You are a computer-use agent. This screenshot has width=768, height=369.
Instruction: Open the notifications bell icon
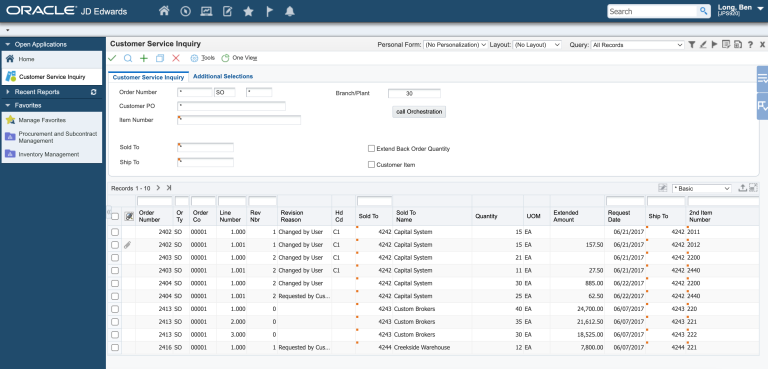[x=290, y=11]
